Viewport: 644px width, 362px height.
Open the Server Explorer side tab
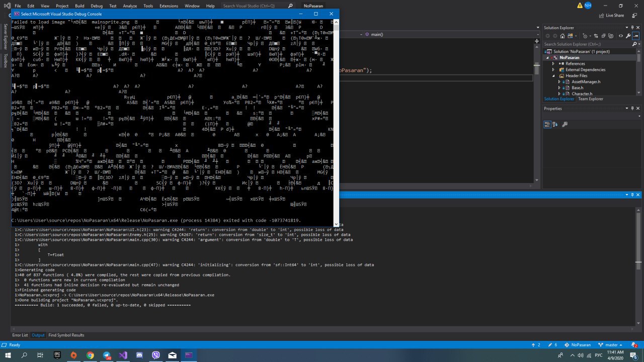(6, 36)
